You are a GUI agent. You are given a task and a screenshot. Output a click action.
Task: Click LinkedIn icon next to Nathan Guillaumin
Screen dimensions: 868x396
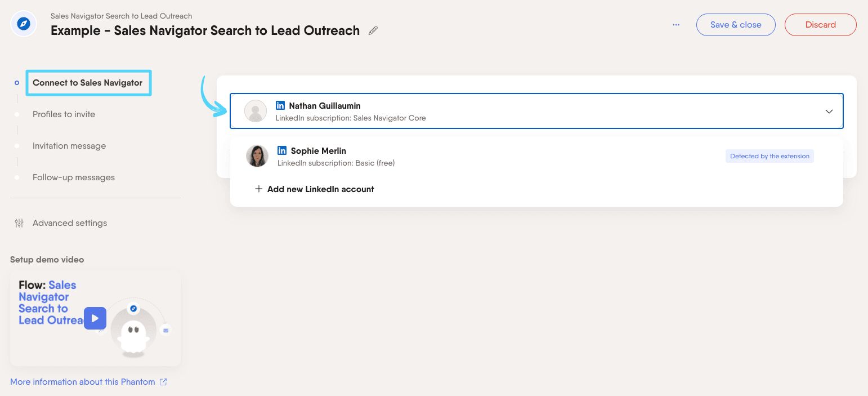tap(280, 105)
